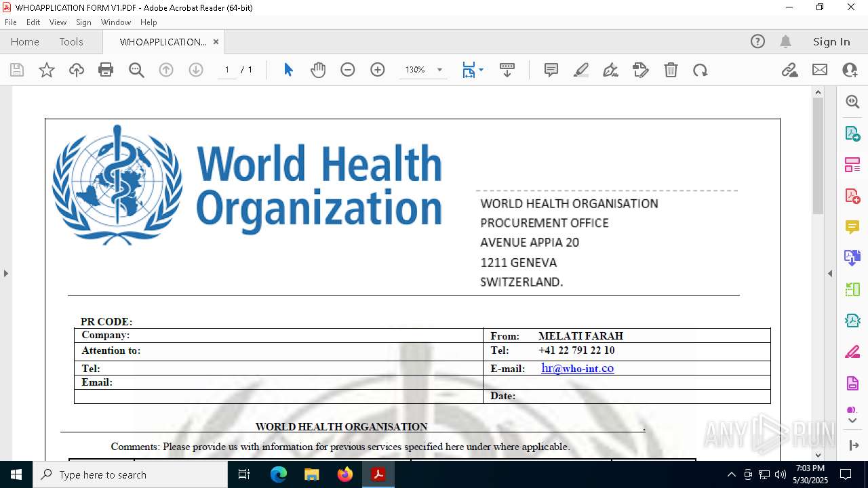Click the scroll up arrow

pyautogui.click(x=818, y=92)
